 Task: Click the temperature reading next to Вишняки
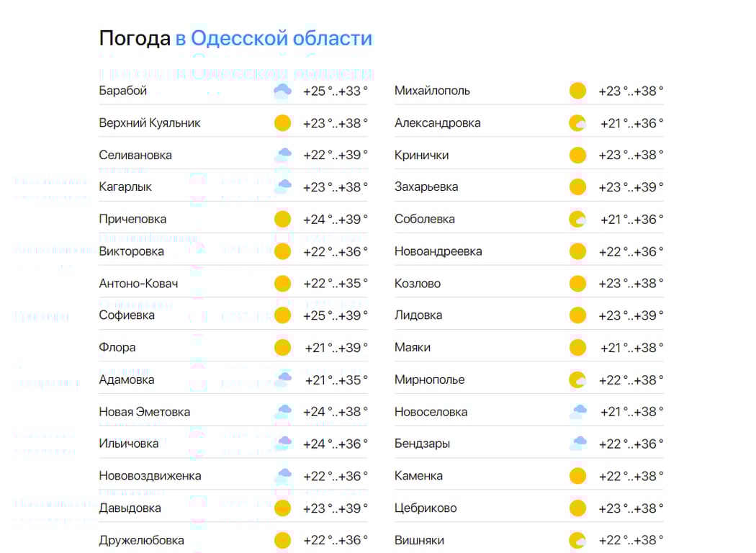pyautogui.click(x=631, y=540)
